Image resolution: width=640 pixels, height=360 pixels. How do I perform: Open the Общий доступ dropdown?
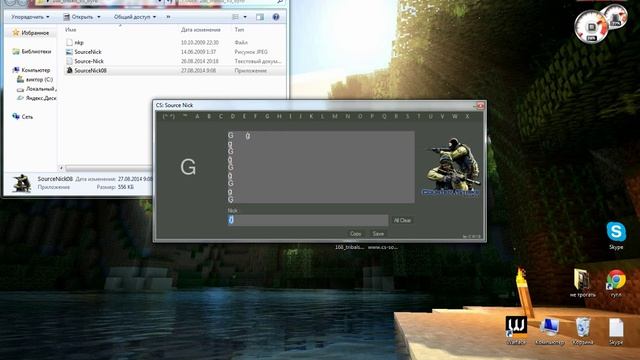(x=135, y=17)
